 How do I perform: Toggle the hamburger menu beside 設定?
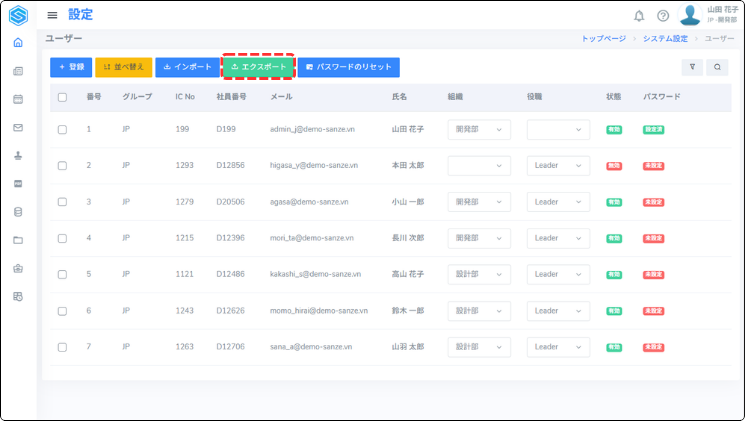point(52,15)
